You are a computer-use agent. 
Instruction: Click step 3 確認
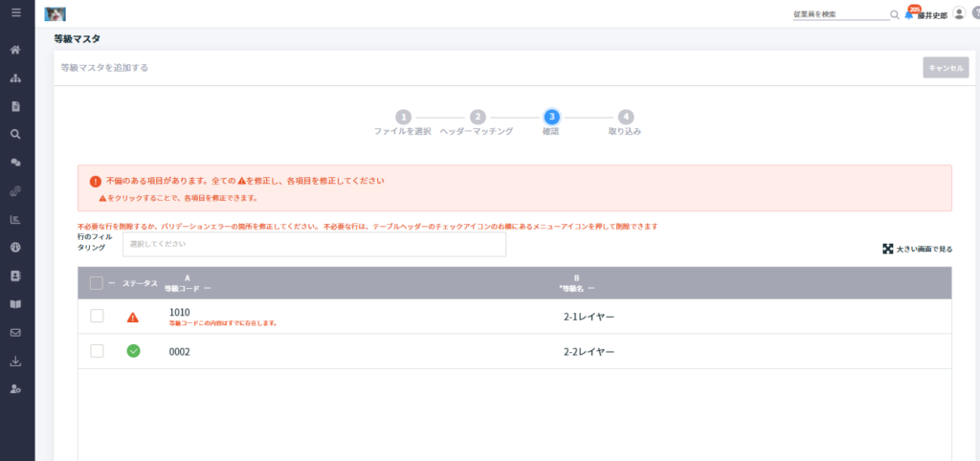pos(551,123)
